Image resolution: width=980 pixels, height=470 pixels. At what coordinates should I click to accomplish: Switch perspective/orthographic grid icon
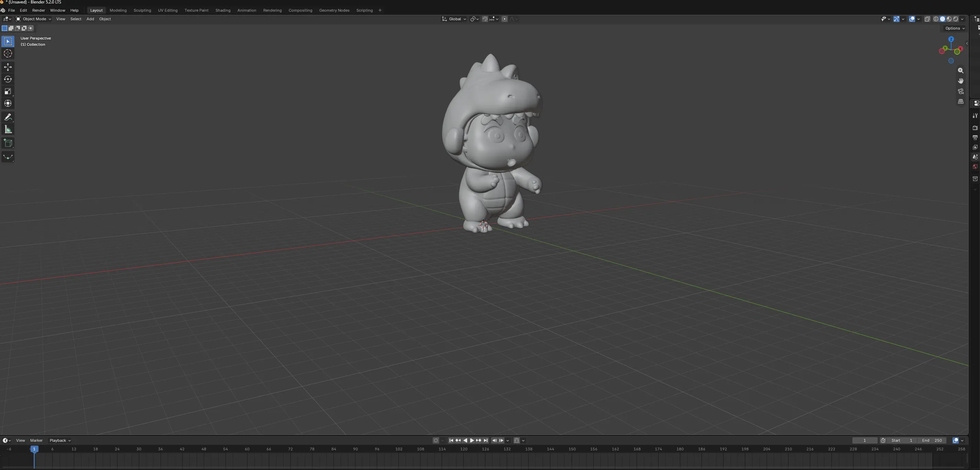(x=961, y=101)
